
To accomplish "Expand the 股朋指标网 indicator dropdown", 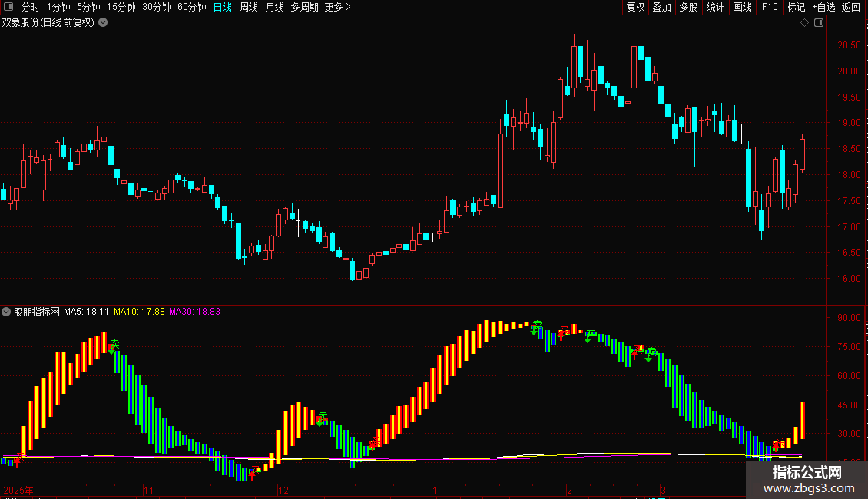I will click(6, 312).
